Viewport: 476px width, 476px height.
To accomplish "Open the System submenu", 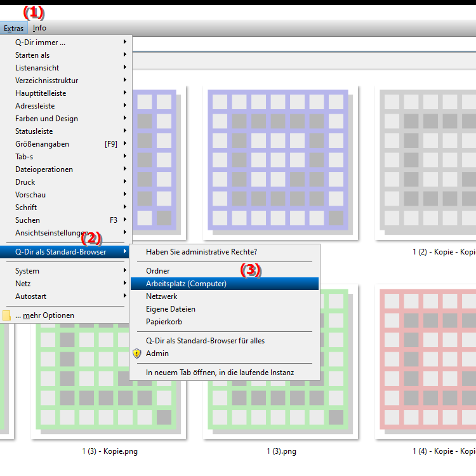I will (65, 271).
